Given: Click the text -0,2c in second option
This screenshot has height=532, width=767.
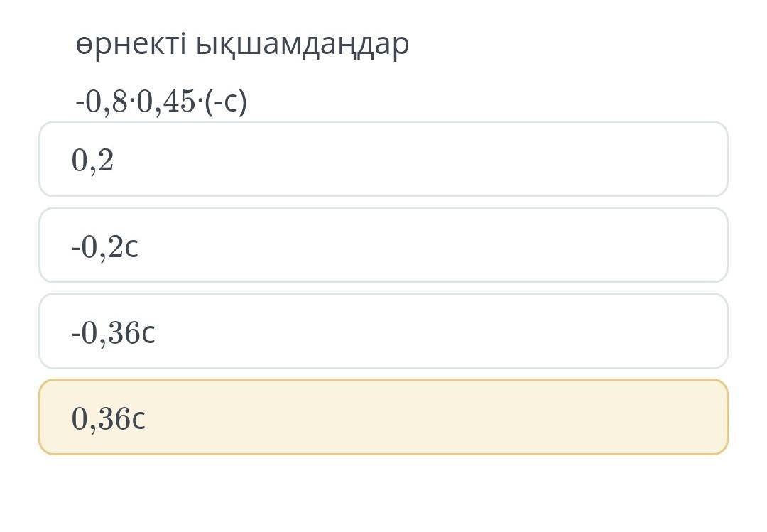Looking at the screenshot, I should (x=105, y=247).
